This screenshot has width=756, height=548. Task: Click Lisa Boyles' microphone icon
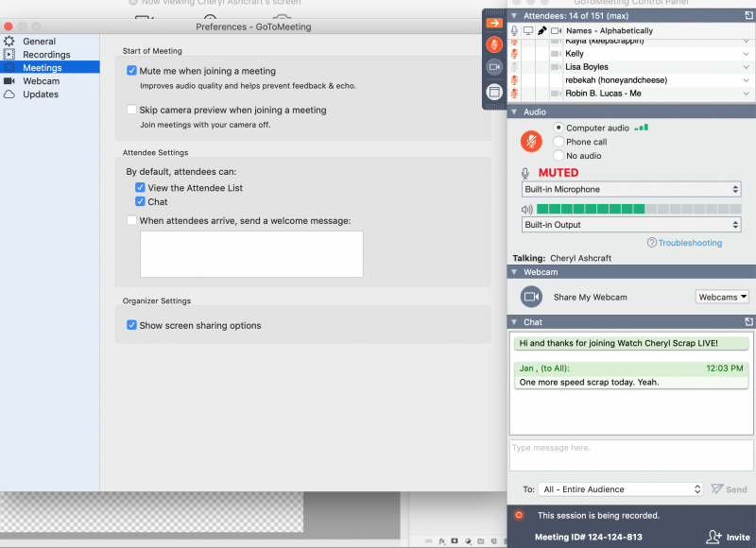(514, 67)
